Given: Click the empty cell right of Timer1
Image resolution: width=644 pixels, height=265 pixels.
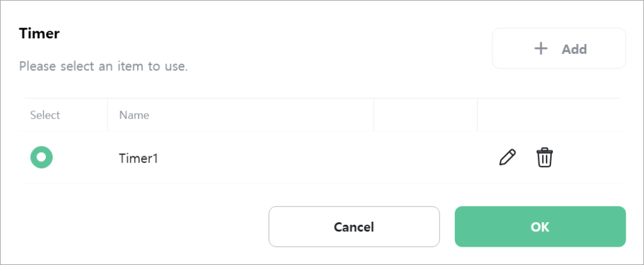Looking at the screenshot, I should [426, 158].
